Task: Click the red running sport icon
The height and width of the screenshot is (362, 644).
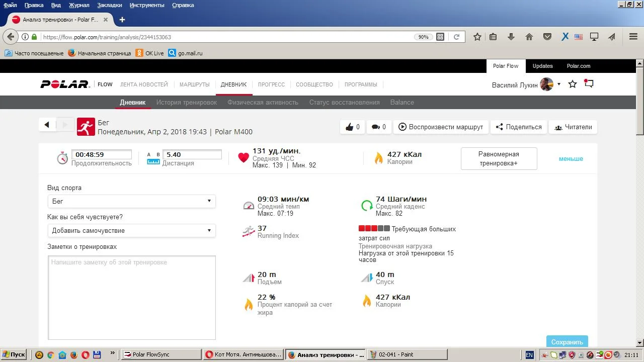Action: (86, 127)
